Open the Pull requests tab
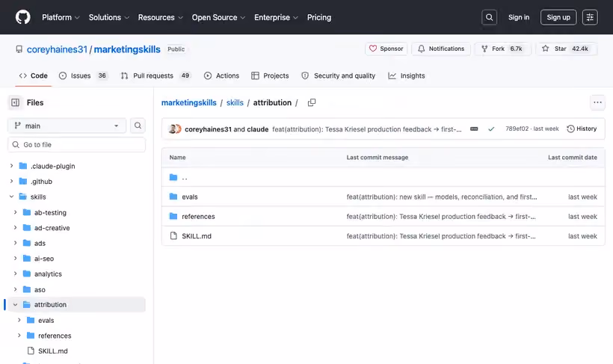This screenshot has height=364, width=613. pyautogui.click(x=155, y=75)
